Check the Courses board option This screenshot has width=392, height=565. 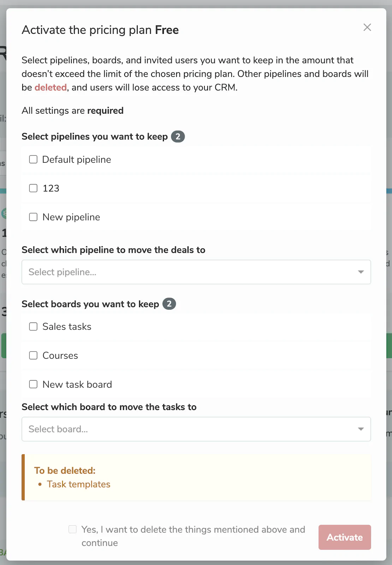pos(33,355)
